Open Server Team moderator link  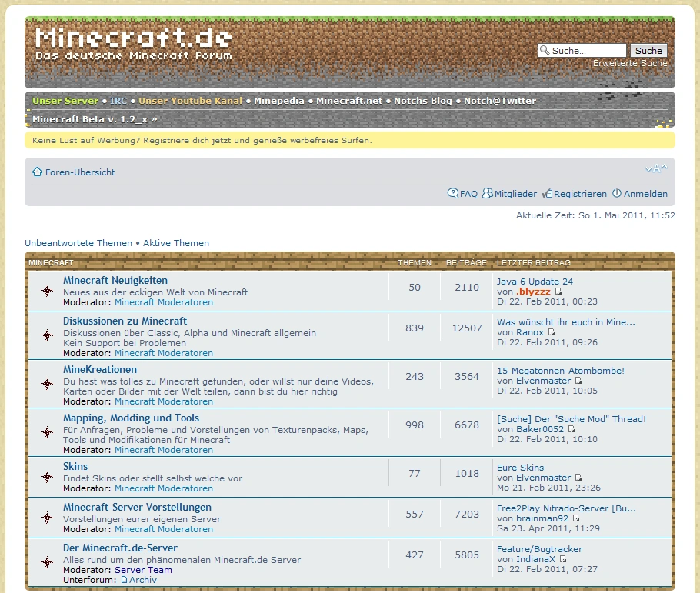pyautogui.click(x=143, y=570)
